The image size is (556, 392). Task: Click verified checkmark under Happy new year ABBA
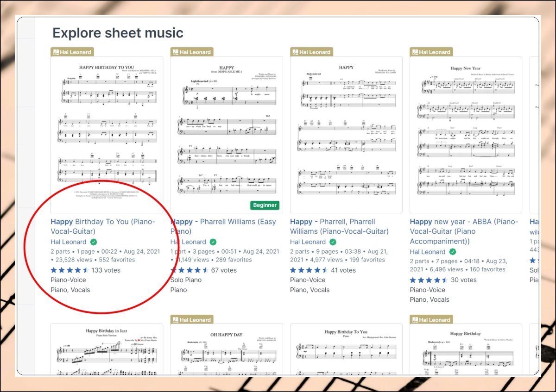453,252
